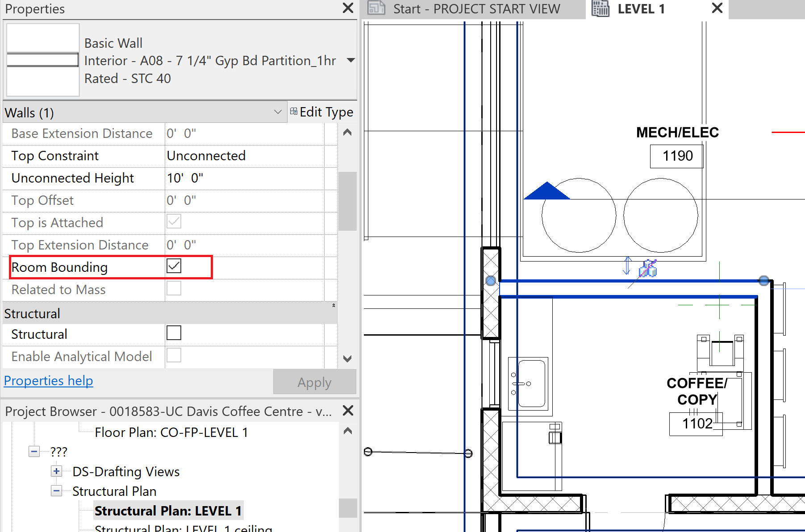Screen dimensions: 805x532
Task: Toggle the Related to Mass checkbox
Action: point(174,288)
